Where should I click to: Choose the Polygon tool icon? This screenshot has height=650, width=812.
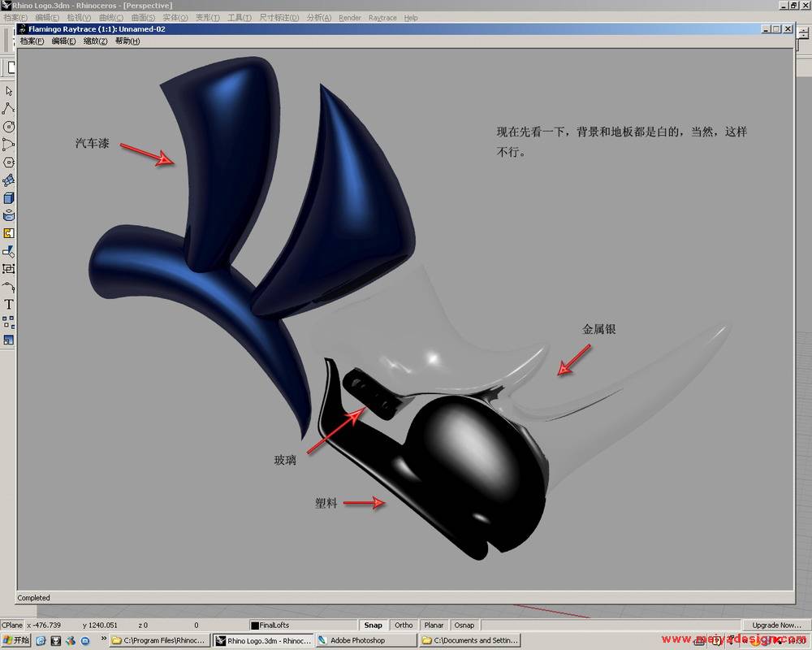click(9, 162)
